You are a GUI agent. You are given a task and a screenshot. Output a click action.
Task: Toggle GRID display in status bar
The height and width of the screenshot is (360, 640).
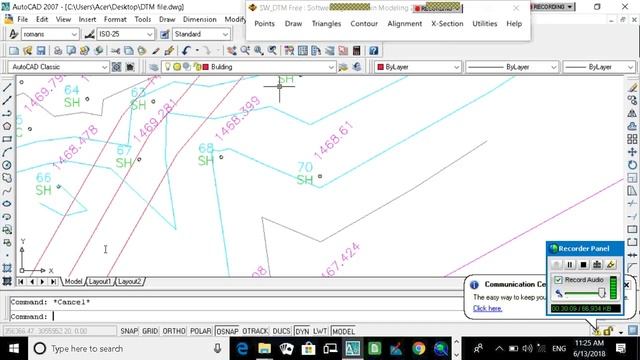click(150, 331)
